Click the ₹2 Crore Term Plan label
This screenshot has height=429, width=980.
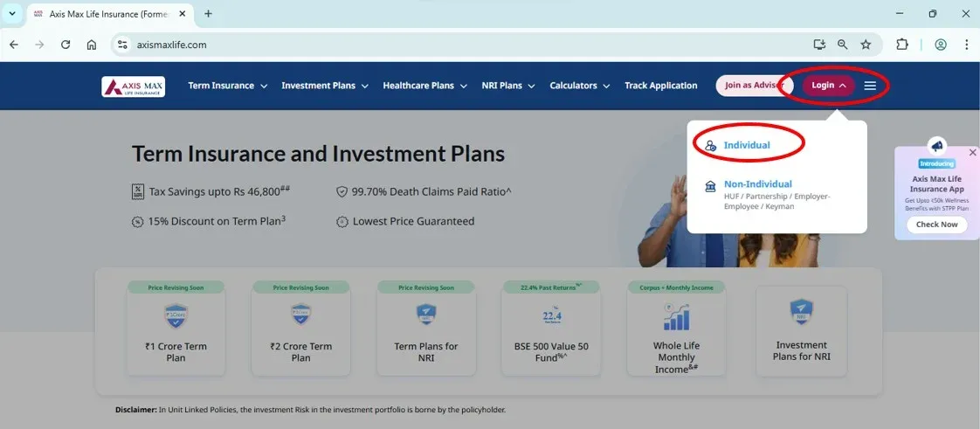coord(300,352)
